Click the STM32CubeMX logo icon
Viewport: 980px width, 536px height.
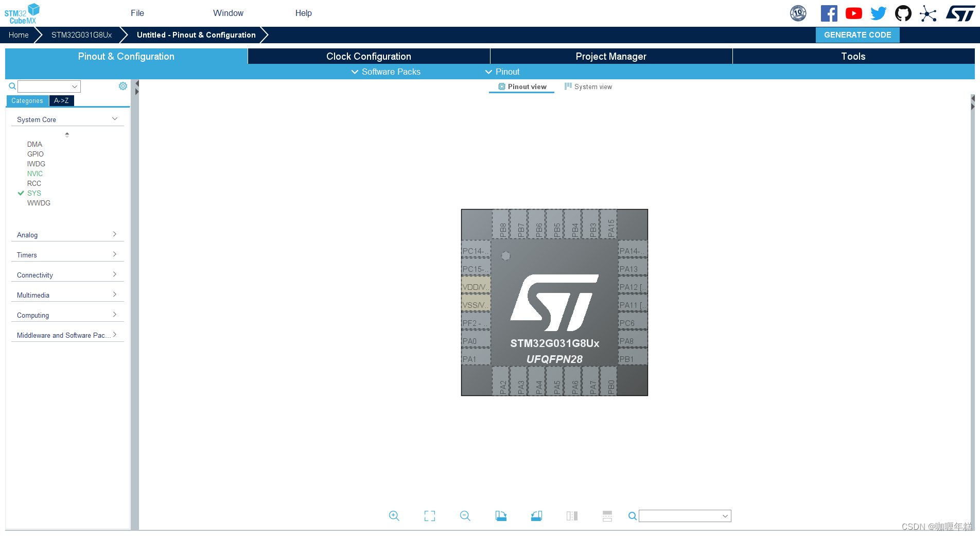click(x=22, y=13)
